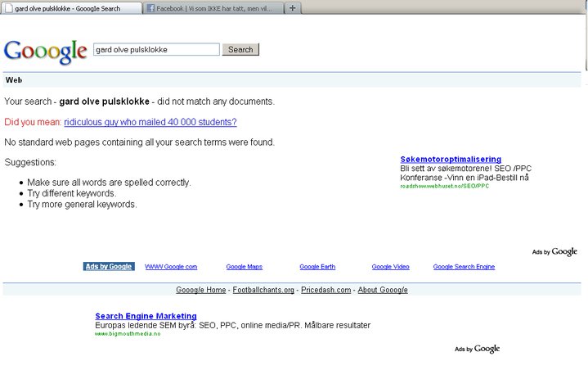
Task: Click 'Try different keywords' suggestion text
Action: [x=72, y=193]
